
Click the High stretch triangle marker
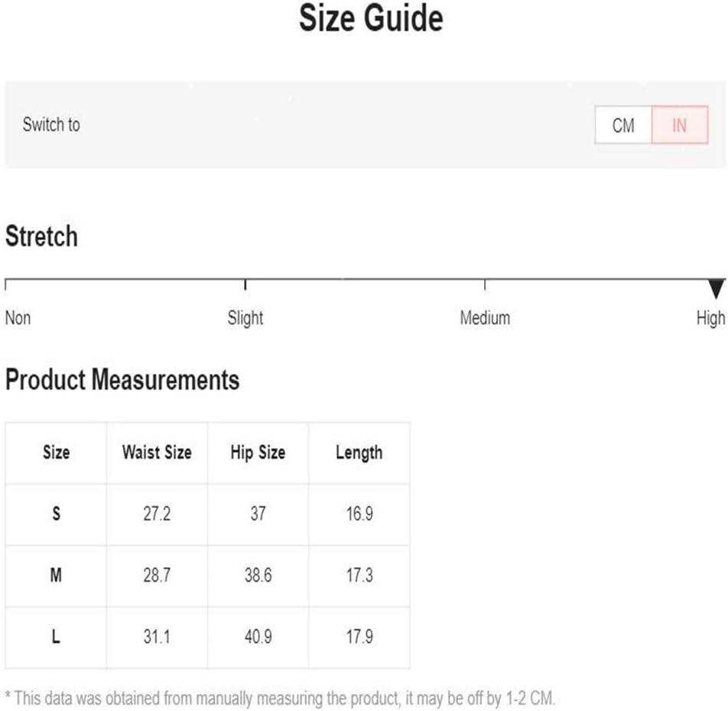tap(717, 289)
